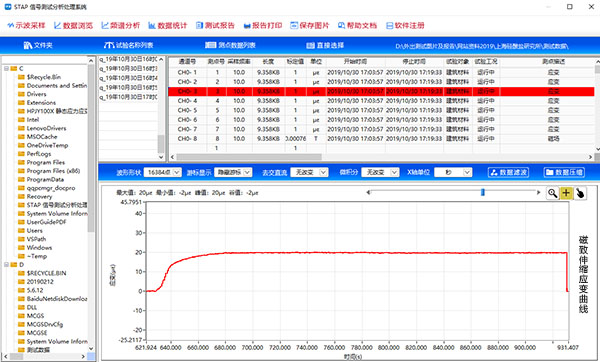Open 帮助文档 help document
Image resolution: width=600 pixels, height=362 pixels.
(x=357, y=26)
